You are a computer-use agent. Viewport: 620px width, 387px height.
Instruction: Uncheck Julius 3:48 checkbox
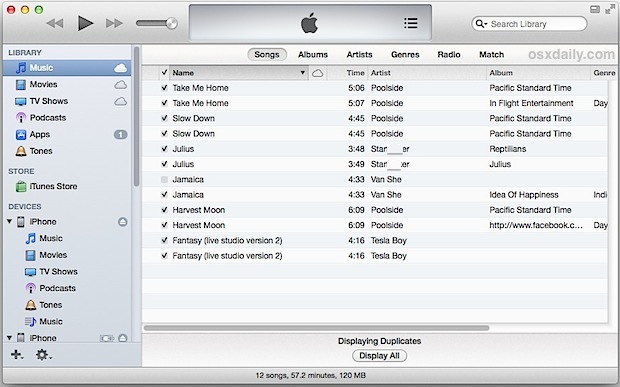(164, 149)
